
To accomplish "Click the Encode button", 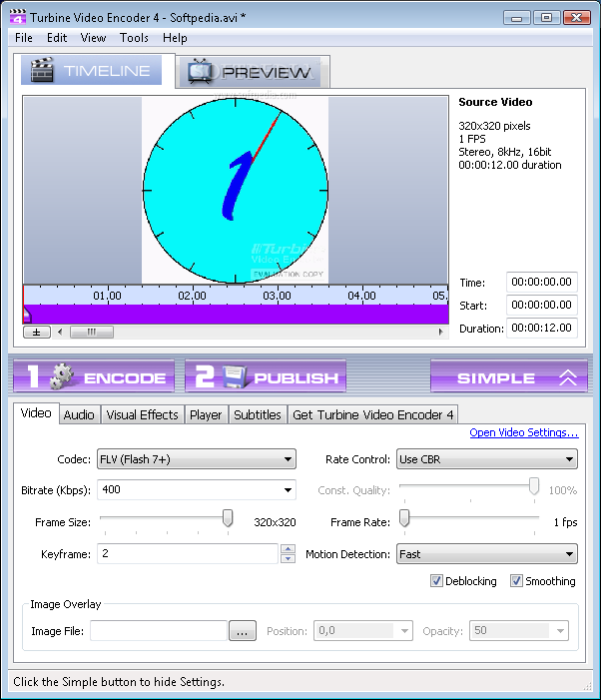I will (94, 376).
